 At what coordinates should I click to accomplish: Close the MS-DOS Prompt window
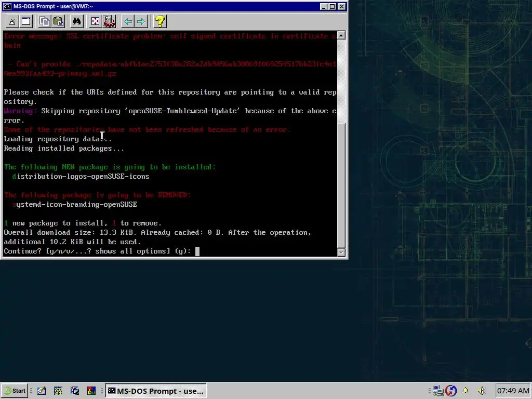342,6
